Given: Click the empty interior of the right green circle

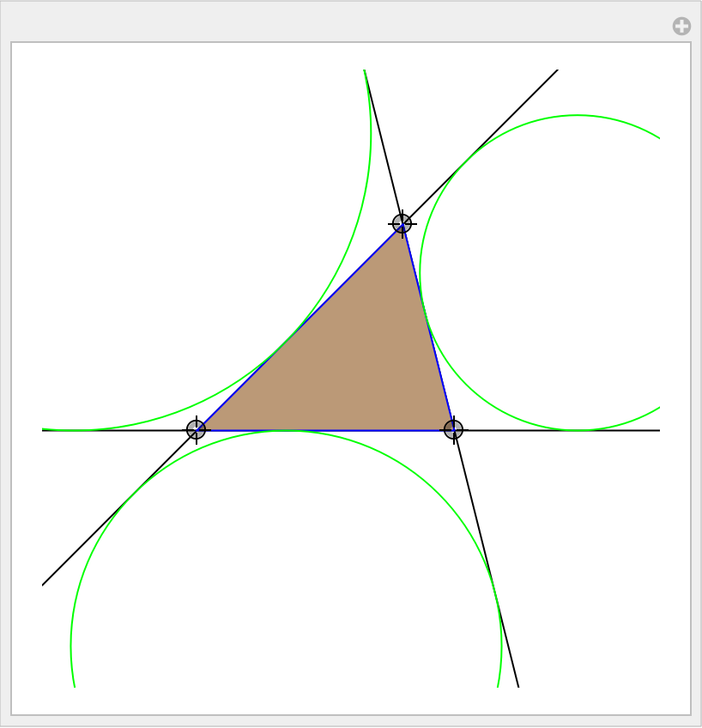Looking at the screenshot, I should 578,272.
